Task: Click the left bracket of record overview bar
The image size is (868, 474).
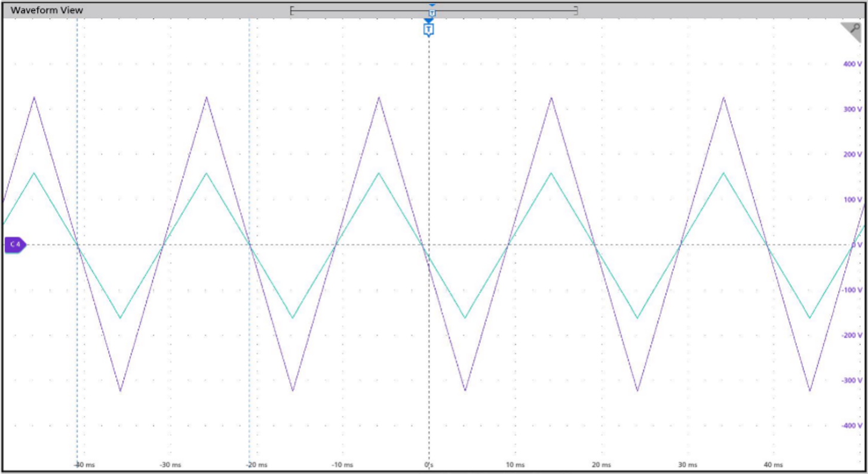Action: click(292, 10)
